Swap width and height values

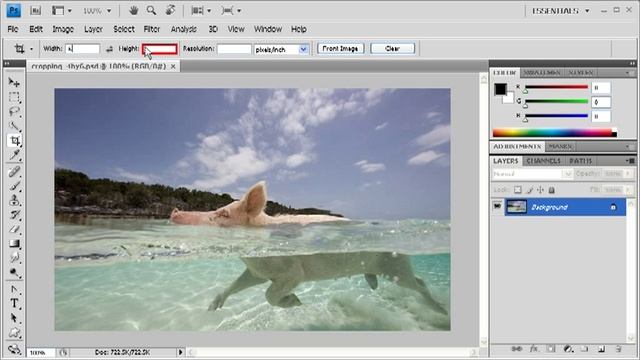click(x=109, y=49)
